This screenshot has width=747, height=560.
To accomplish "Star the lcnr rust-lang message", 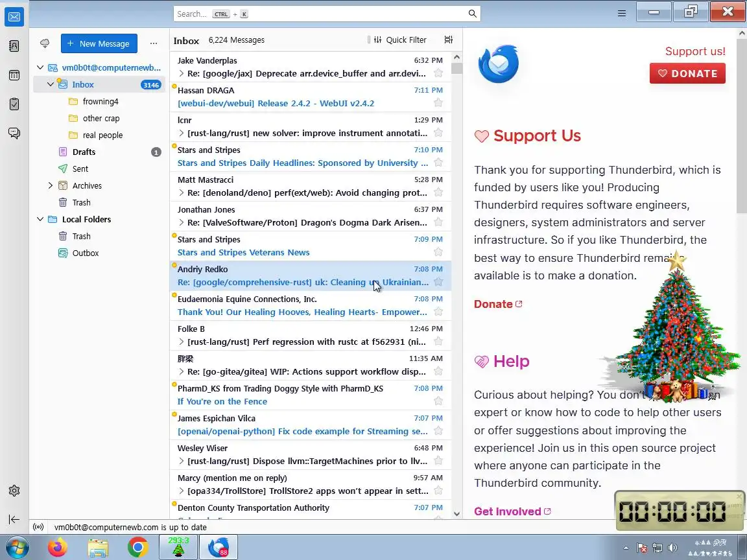I will tap(438, 133).
